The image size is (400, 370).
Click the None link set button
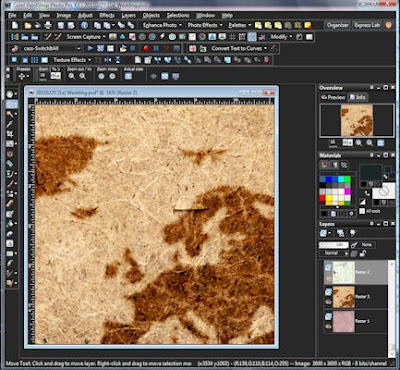367,245
